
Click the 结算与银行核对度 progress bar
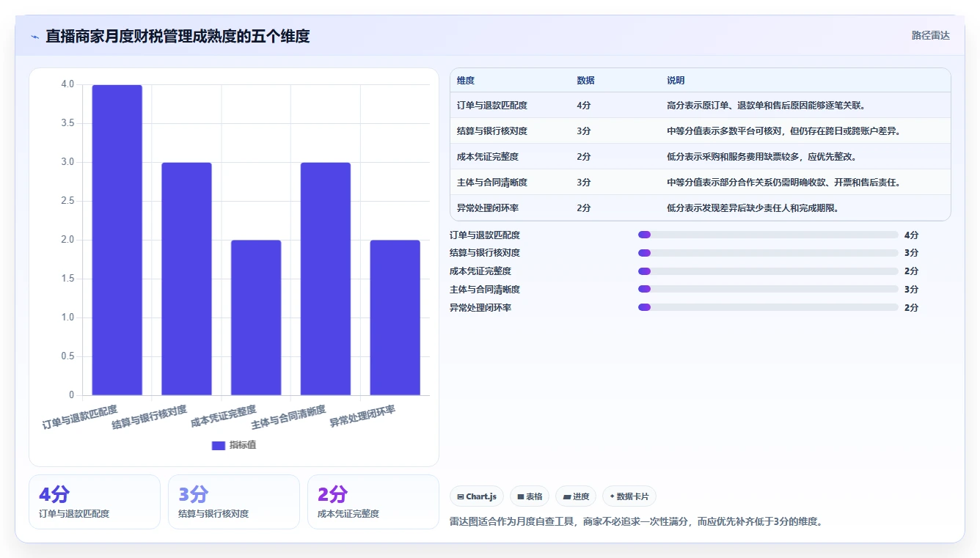768,253
